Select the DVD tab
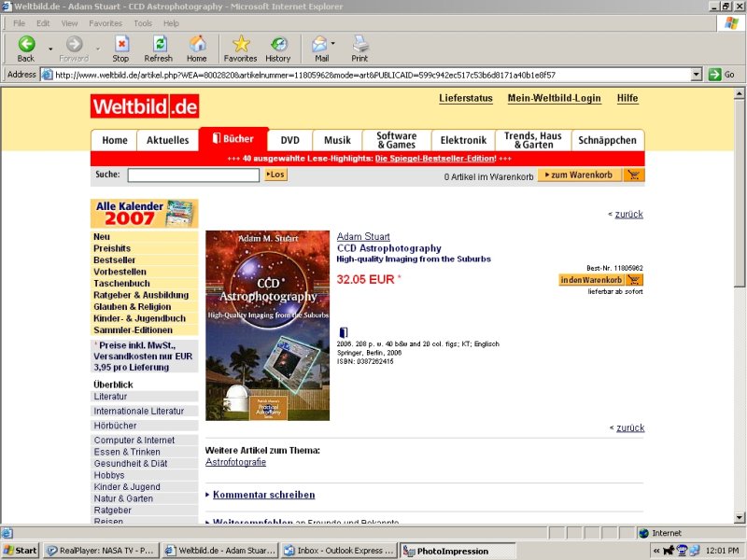The height and width of the screenshot is (560, 747). (x=289, y=140)
